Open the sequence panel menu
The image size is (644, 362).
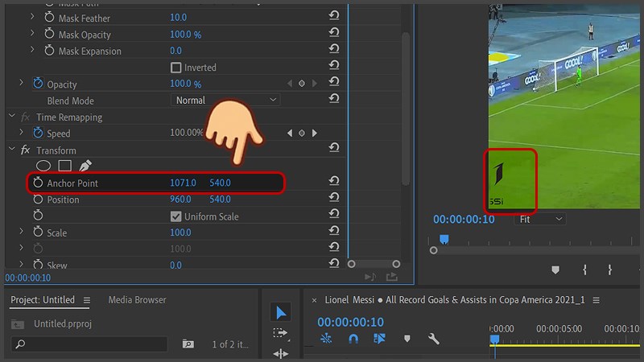597,300
